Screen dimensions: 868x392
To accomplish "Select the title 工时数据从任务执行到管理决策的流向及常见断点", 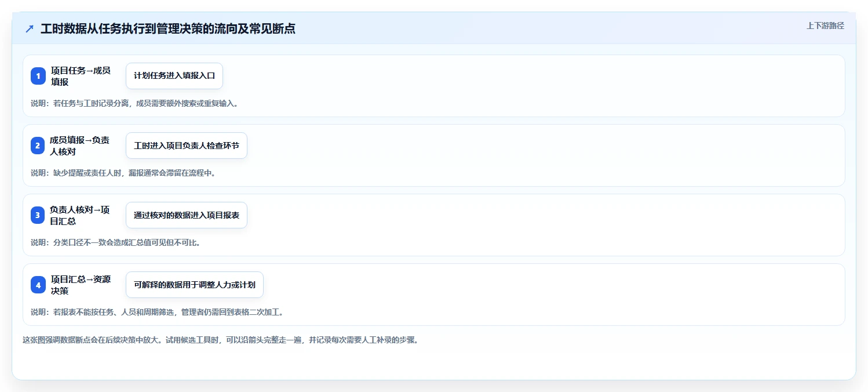I will tap(168, 28).
